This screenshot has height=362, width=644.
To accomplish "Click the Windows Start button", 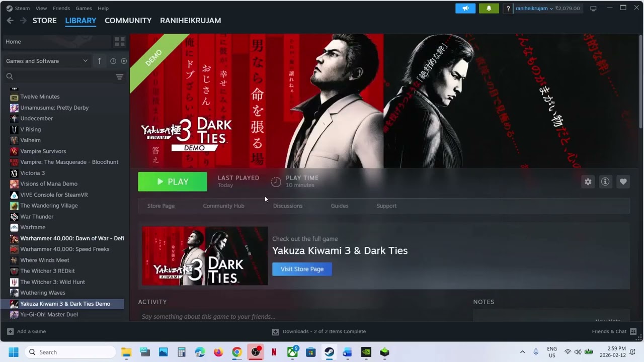I will point(14,352).
